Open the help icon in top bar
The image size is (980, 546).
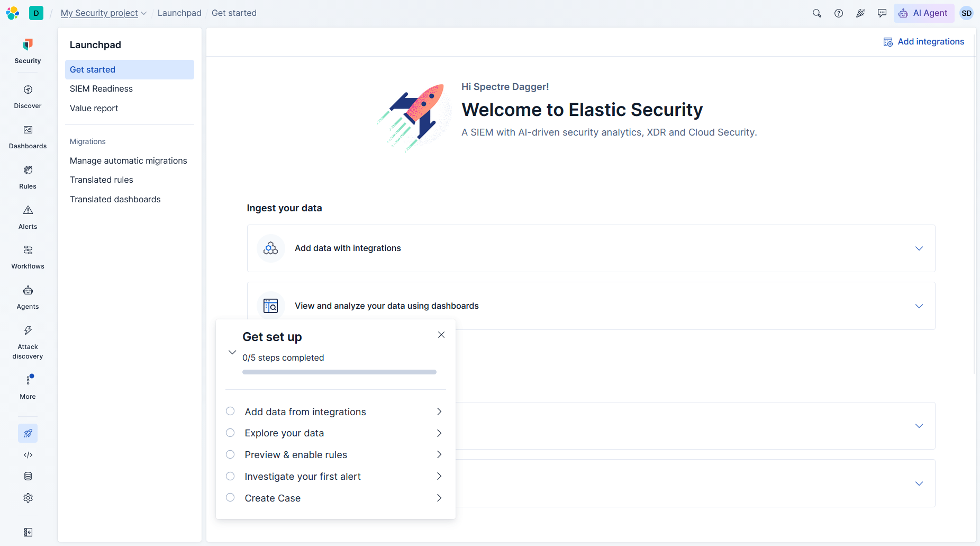click(x=839, y=13)
